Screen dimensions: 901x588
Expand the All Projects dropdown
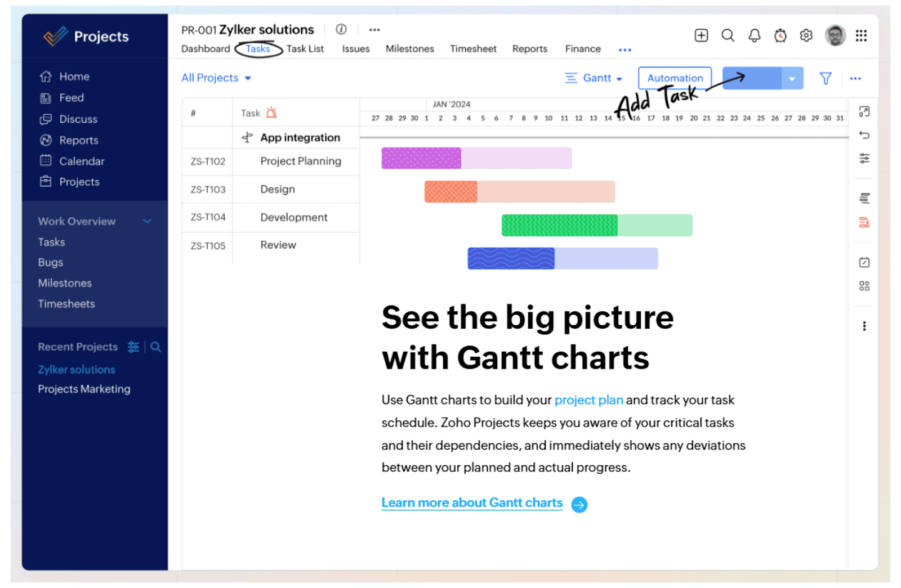216,78
